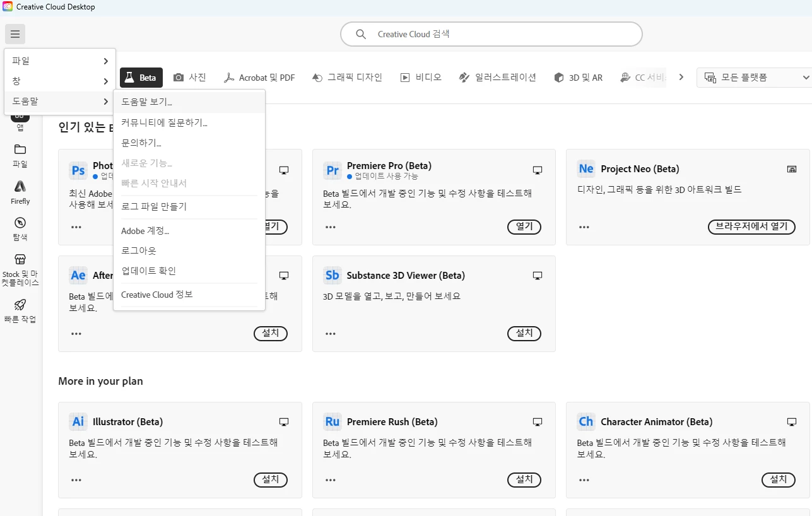Open the 파일 (Files) sidebar folder icon
Screen dimensions: 812x516
20,150
